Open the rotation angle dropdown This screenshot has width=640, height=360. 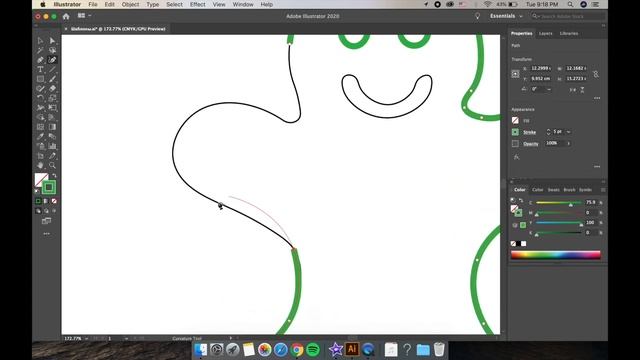coord(549,89)
